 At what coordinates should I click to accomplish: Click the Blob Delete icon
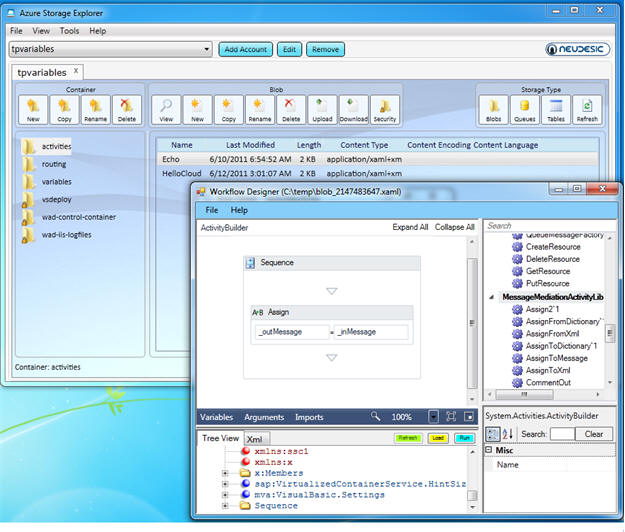[291, 110]
